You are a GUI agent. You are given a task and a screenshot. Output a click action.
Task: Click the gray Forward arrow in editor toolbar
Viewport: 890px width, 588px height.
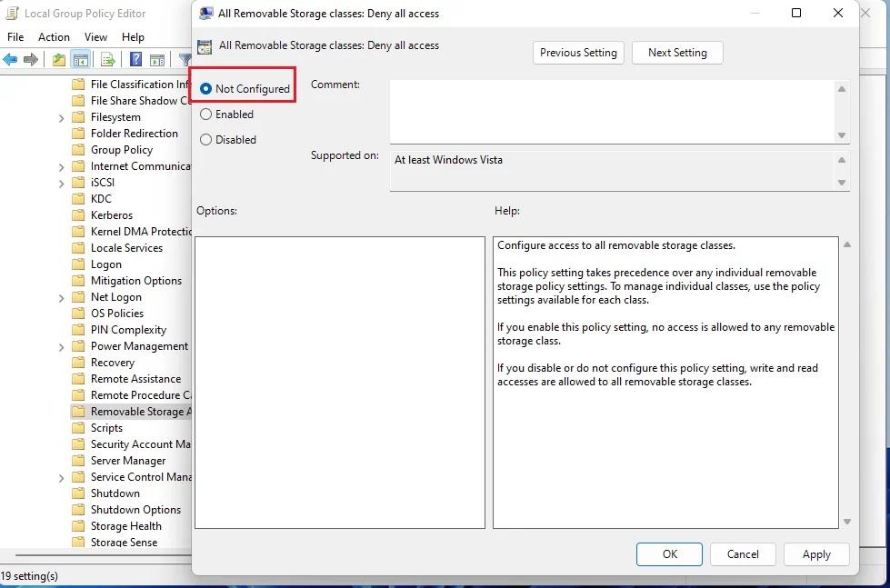click(31, 59)
